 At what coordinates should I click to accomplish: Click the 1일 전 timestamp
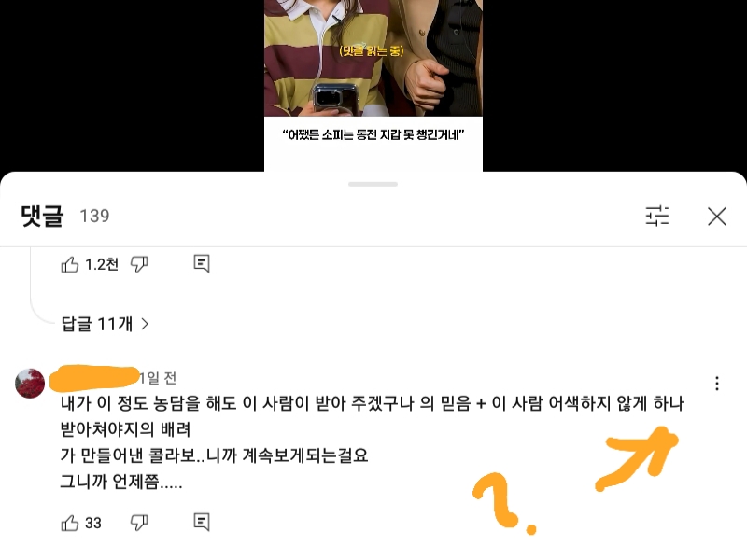158,378
